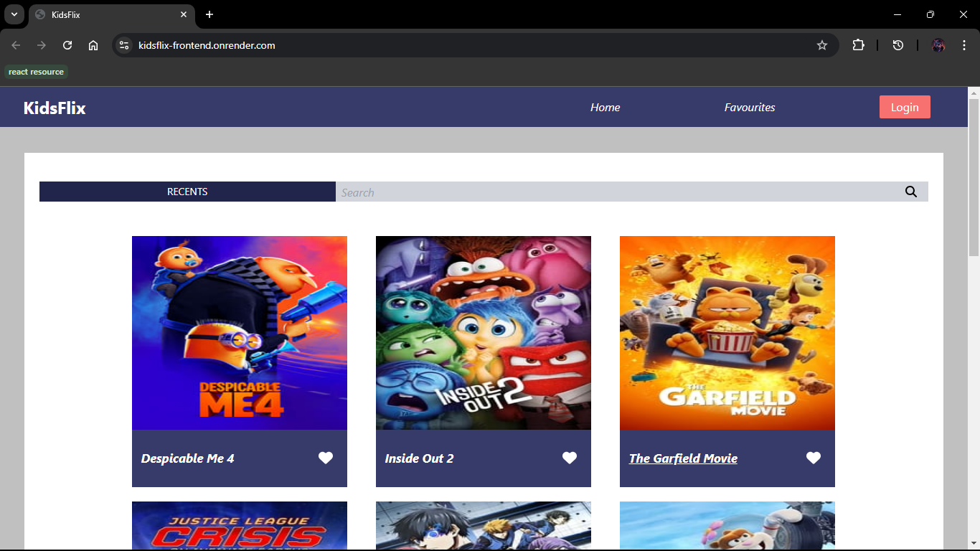Screen dimensions: 980x551
Task: Toggle the heart on the Inside Out 2 card
Action: (570, 458)
